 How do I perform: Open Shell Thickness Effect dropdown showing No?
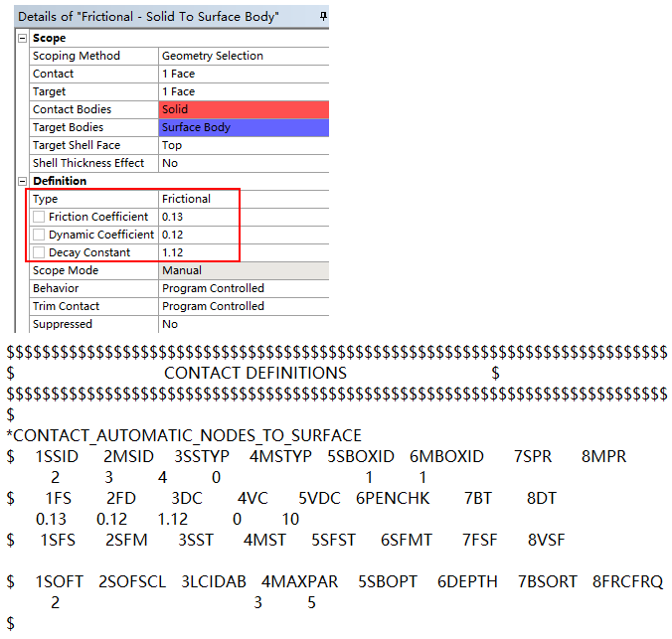click(244, 163)
